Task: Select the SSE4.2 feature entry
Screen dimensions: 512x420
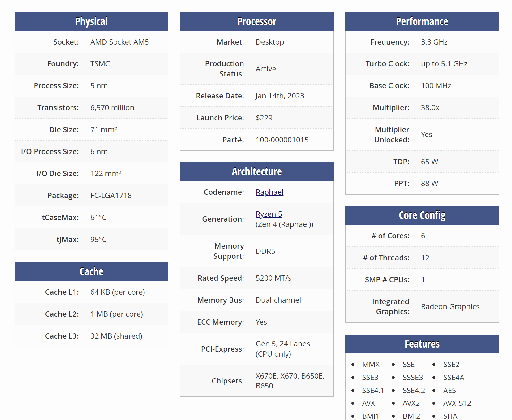Action: pyautogui.click(x=414, y=391)
